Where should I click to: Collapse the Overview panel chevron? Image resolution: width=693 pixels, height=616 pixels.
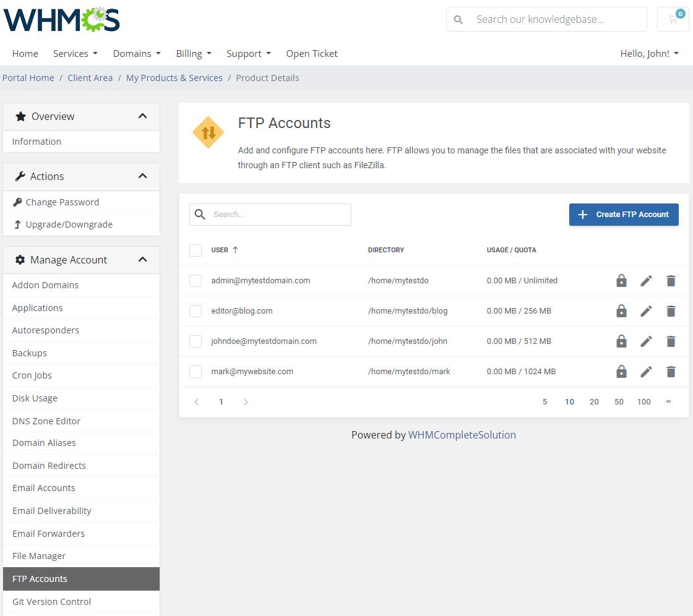click(x=142, y=116)
